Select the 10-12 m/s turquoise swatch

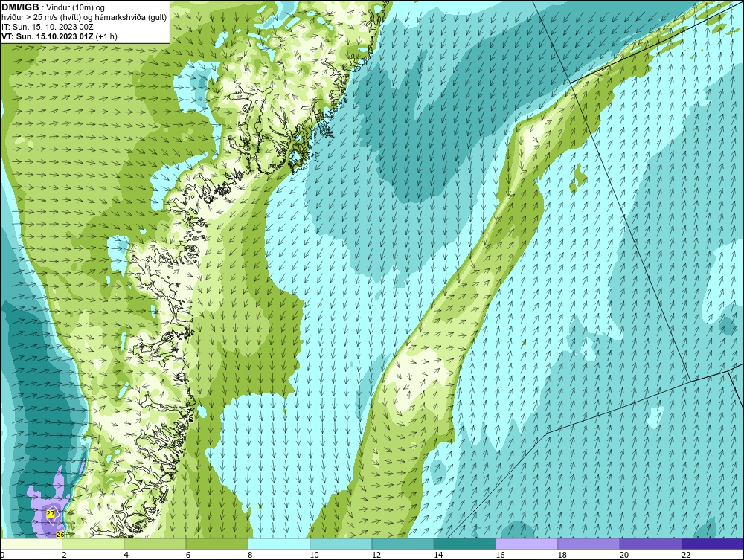point(341,544)
